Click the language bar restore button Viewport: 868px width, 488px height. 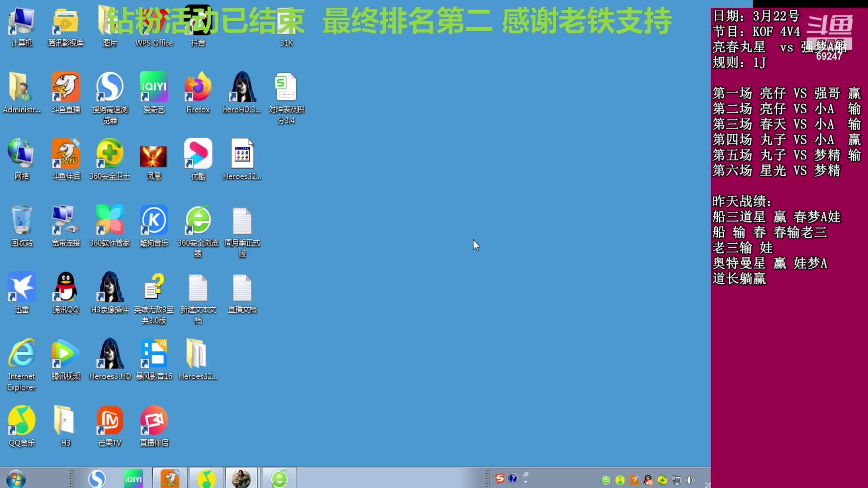pos(526,474)
